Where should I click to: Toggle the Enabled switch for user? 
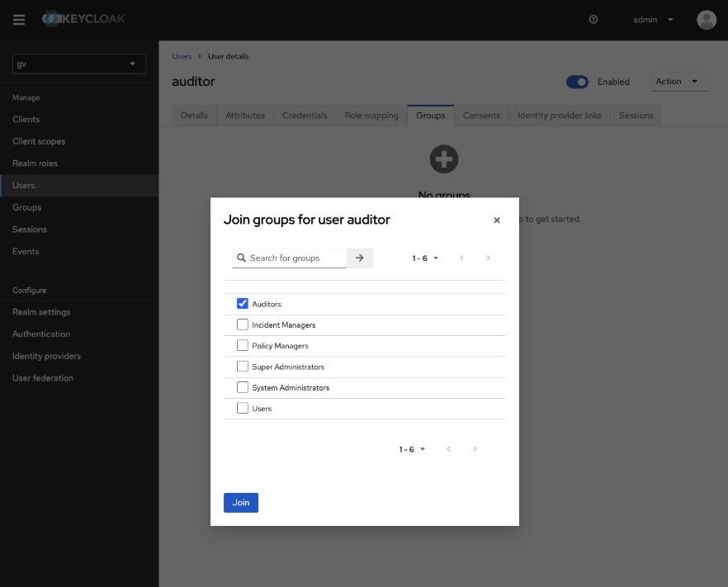(577, 82)
